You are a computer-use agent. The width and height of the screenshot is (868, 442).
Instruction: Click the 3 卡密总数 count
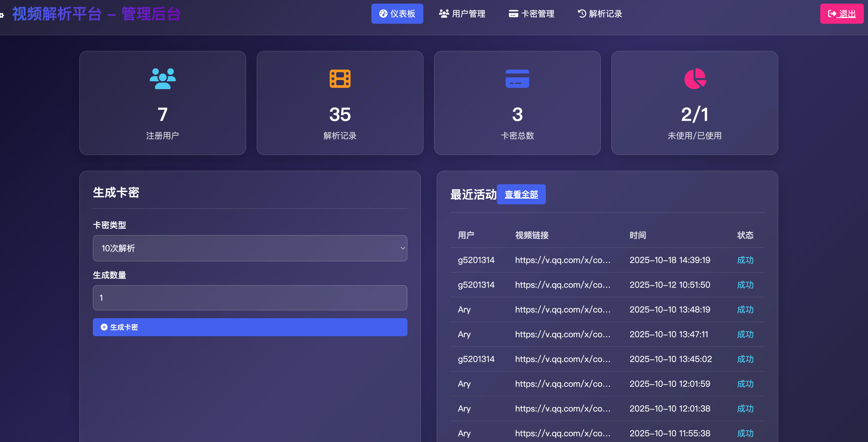coord(517,114)
